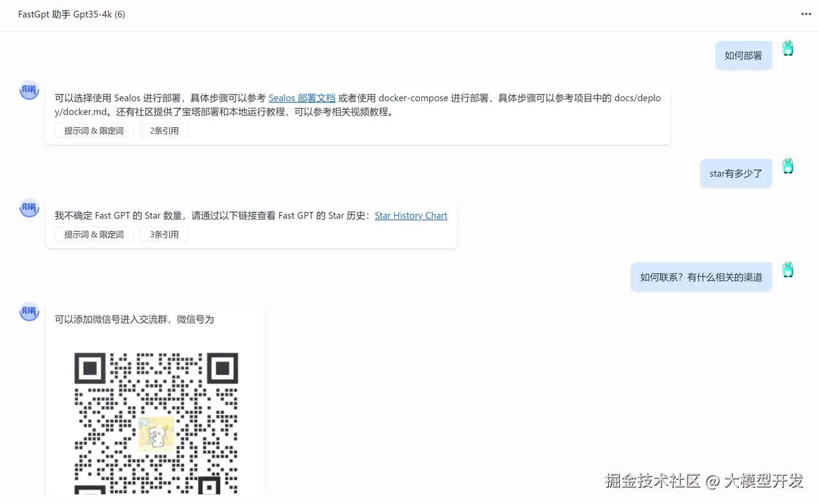818x504 pixels.
Task: Open the more options (…) menu
Action: [x=806, y=14]
